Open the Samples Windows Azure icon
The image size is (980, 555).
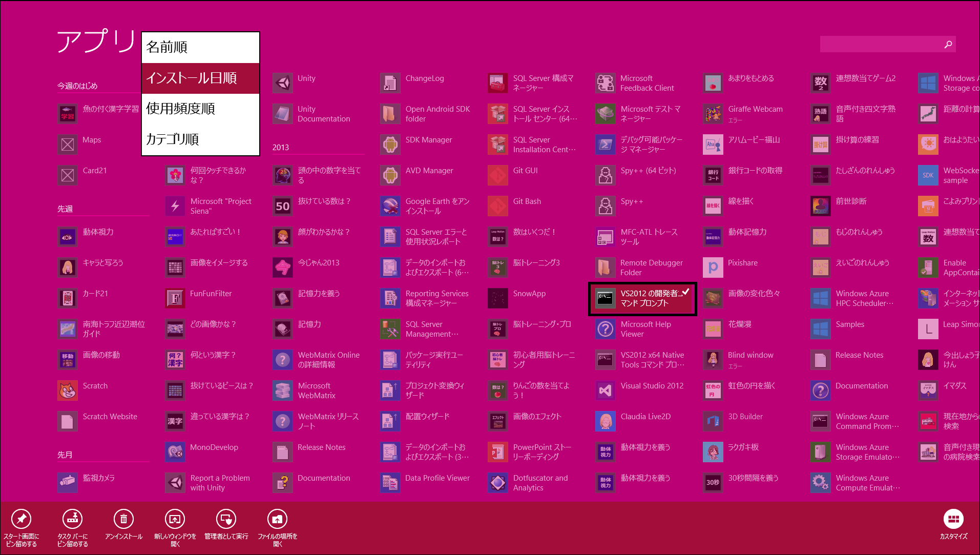(x=821, y=329)
